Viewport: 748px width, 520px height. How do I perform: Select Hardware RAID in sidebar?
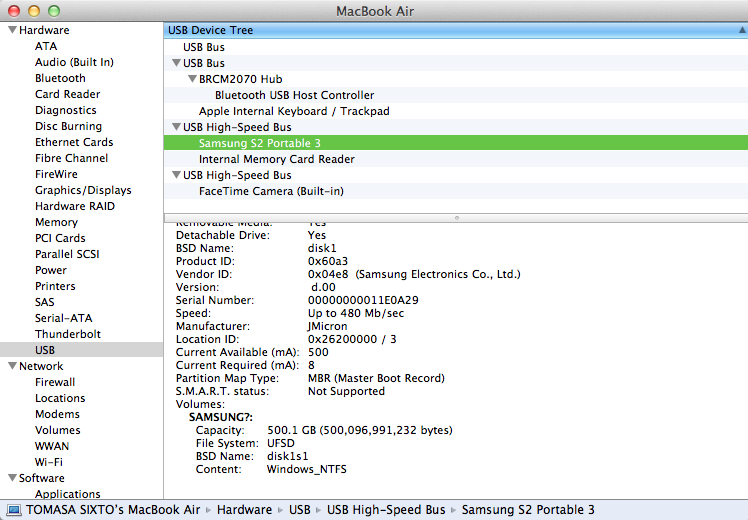75,206
